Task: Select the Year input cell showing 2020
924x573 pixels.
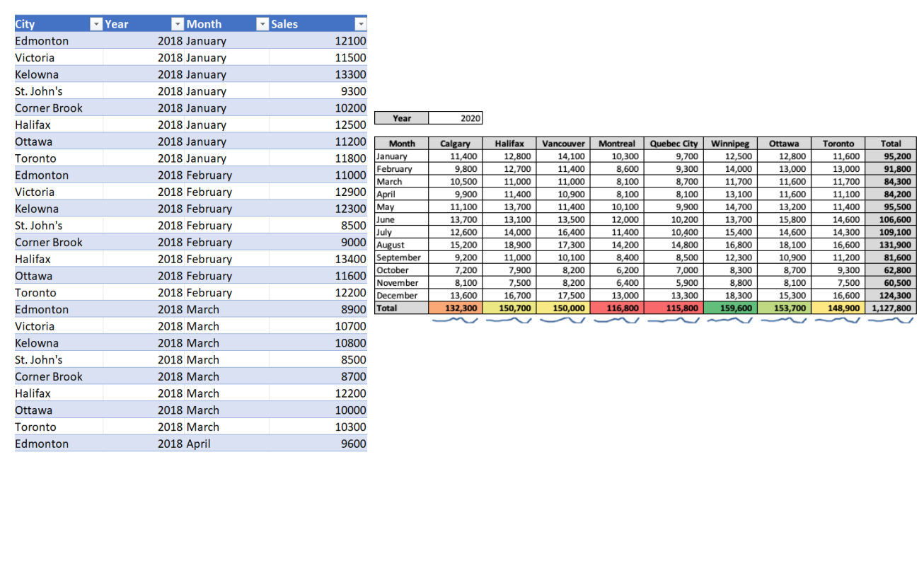Action: click(456, 117)
